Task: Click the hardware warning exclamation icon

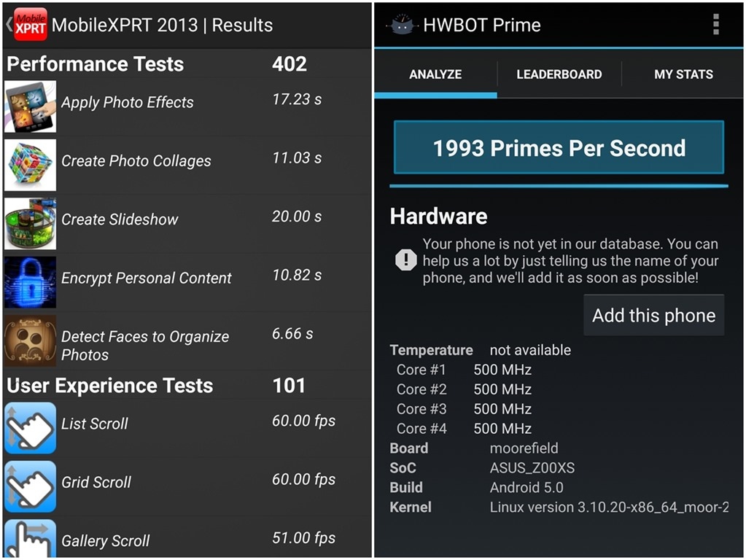Action: [x=405, y=260]
